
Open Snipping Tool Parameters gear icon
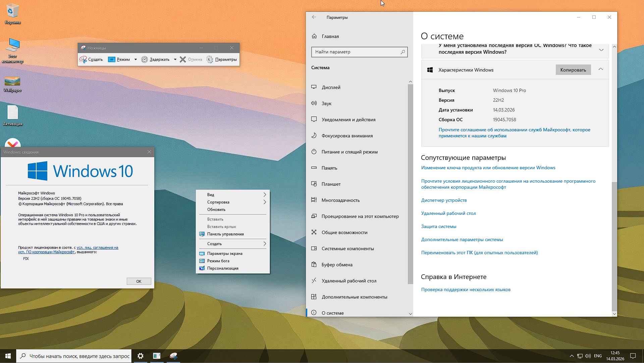[210, 59]
